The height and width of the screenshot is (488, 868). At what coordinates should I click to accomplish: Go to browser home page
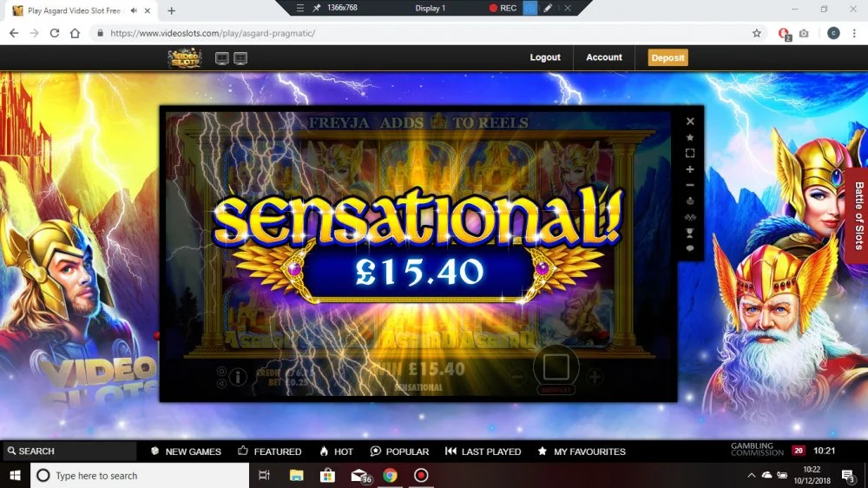pos(75,33)
